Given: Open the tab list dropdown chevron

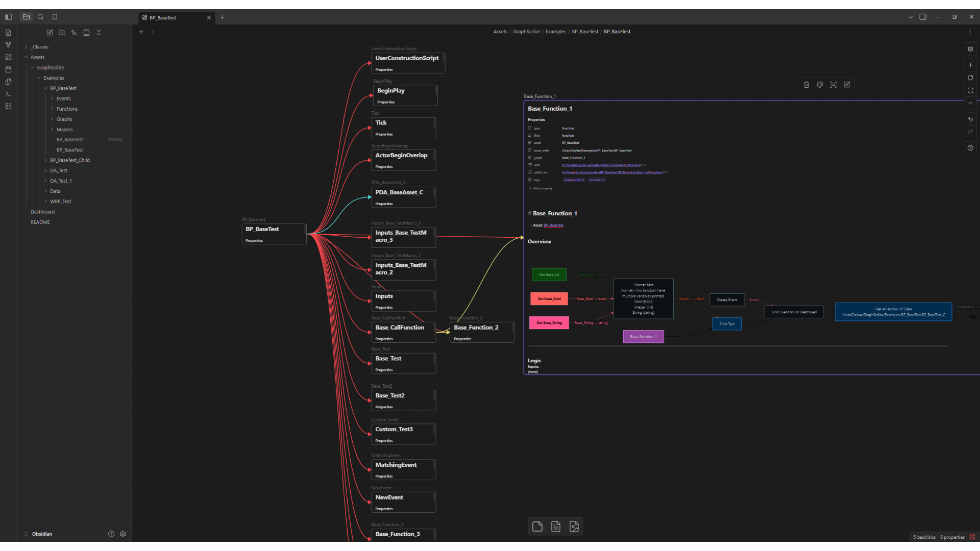Looking at the screenshot, I should (910, 17).
